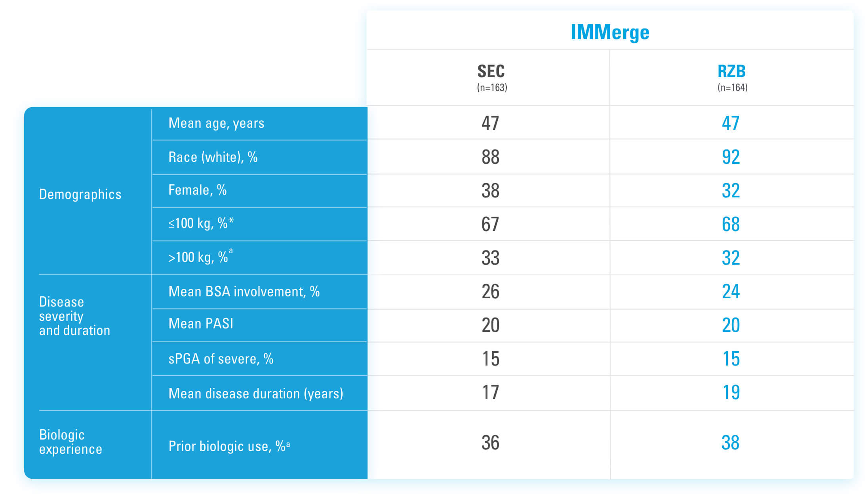Select the Prior biologic use, % label
Screen dimensions: 868x504
click(229, 446)
